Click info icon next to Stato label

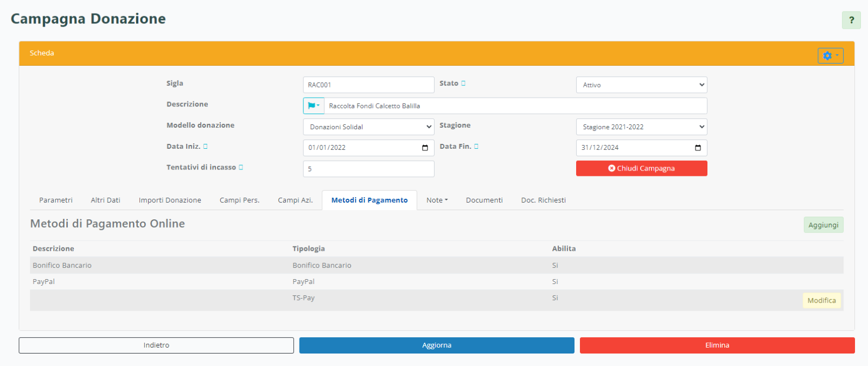463,83
